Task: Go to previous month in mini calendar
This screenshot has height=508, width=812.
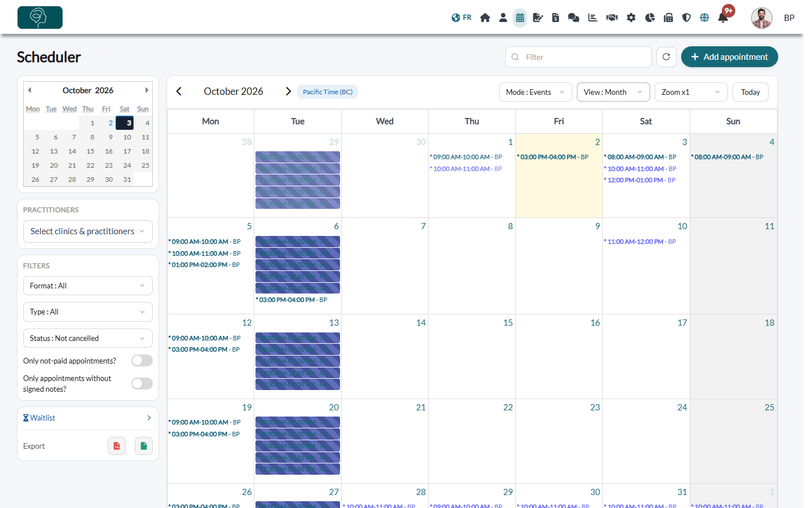Action: (x=29, y=90)
